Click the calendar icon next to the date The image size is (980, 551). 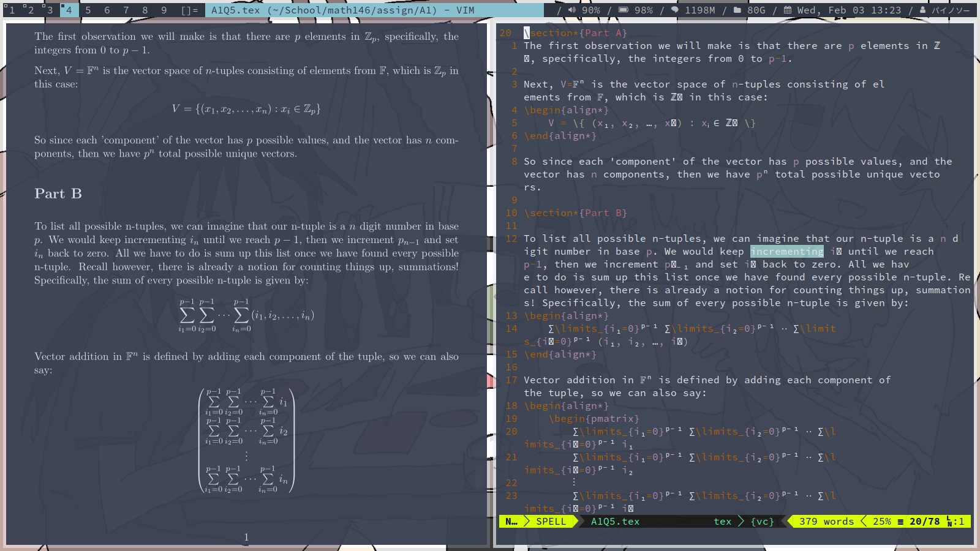click(788, 10)
